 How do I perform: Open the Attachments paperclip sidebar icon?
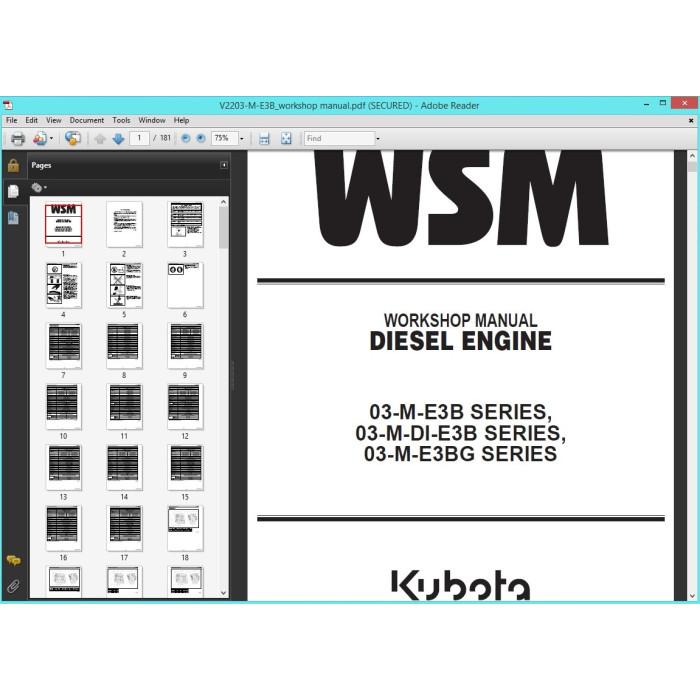coord(14,586)
